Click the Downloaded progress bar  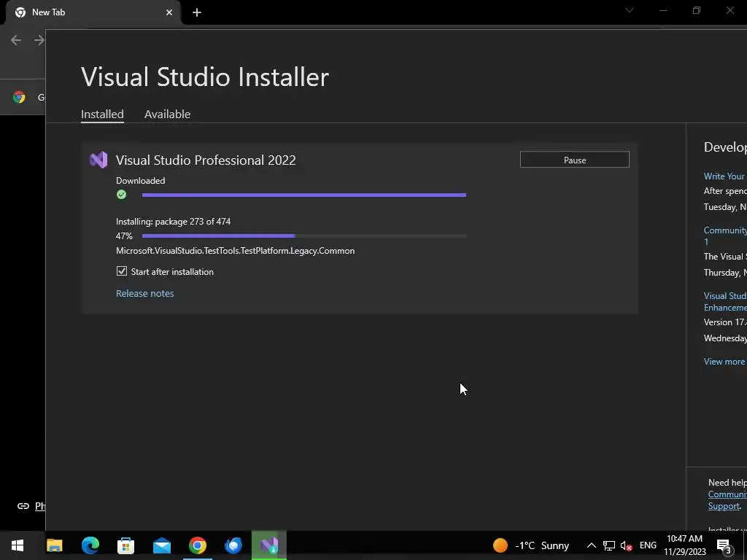point(304,195)
